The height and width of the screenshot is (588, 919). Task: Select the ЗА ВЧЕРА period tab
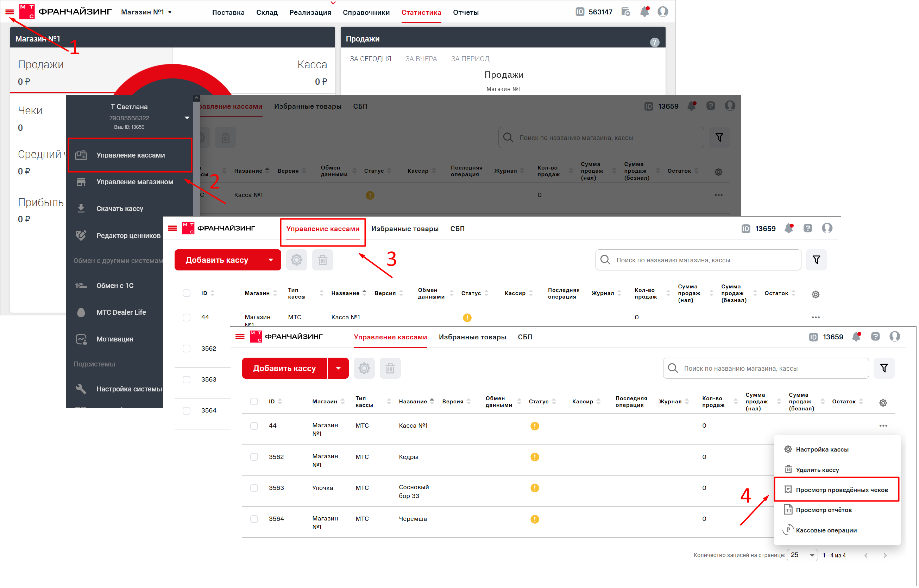coord(421,59)
